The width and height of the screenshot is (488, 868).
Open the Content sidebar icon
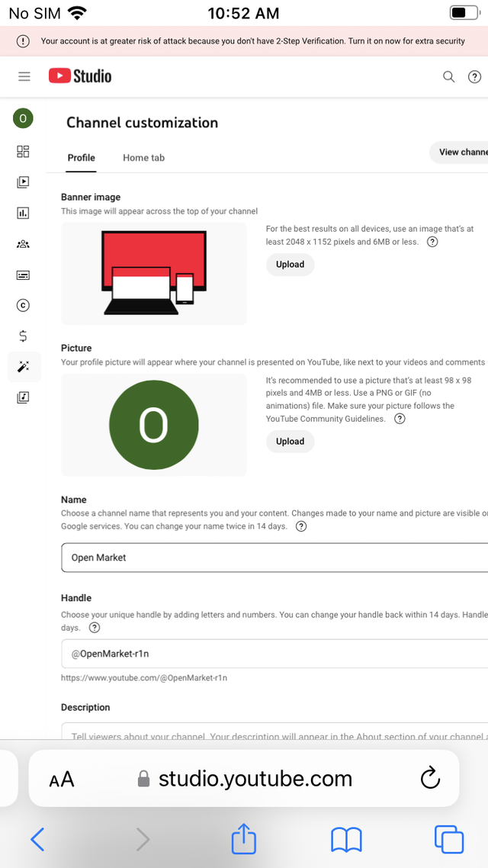23,182
